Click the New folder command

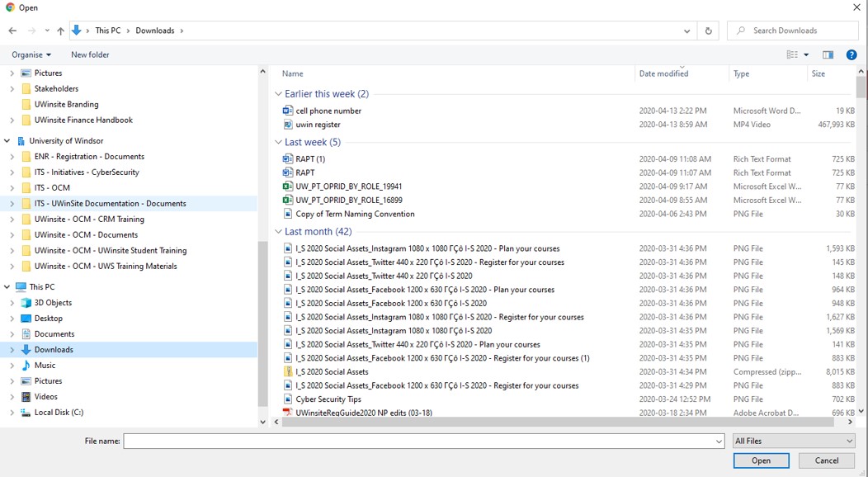tap(90, 54)
